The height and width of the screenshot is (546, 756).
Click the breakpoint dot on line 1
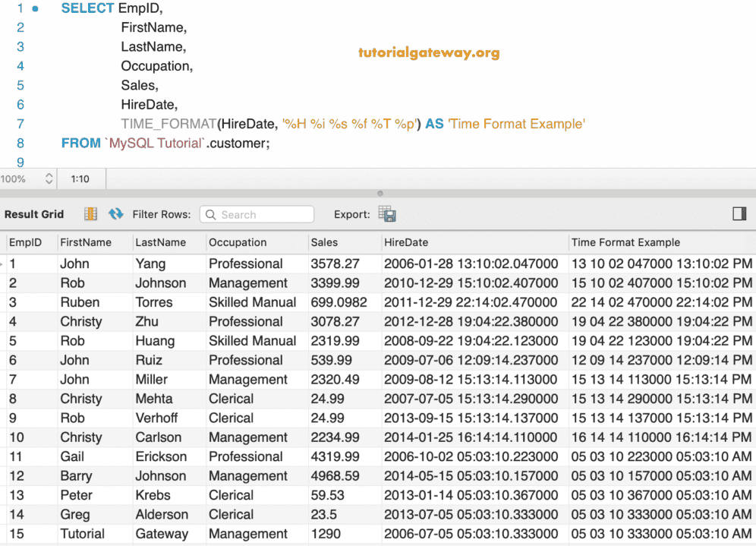(35, 8)
